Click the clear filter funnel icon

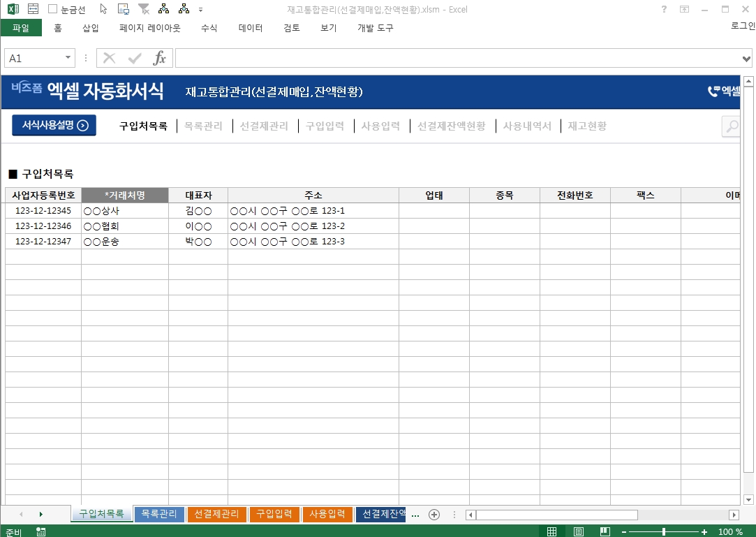tap(143, 9)
